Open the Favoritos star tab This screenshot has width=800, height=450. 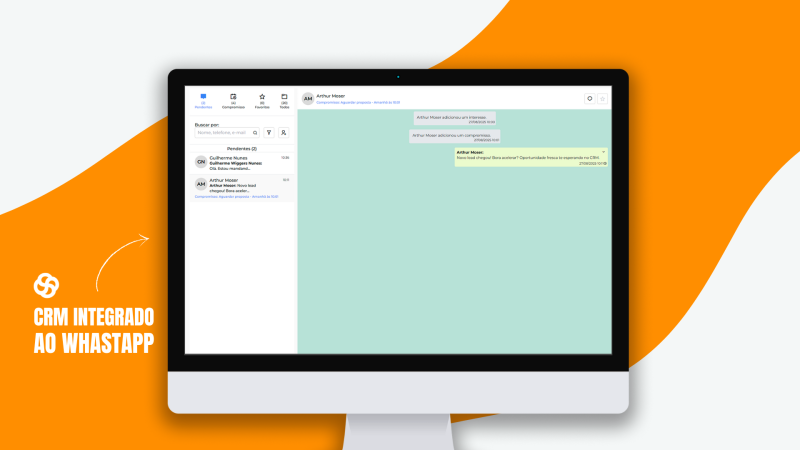click(x=262, y=99)
